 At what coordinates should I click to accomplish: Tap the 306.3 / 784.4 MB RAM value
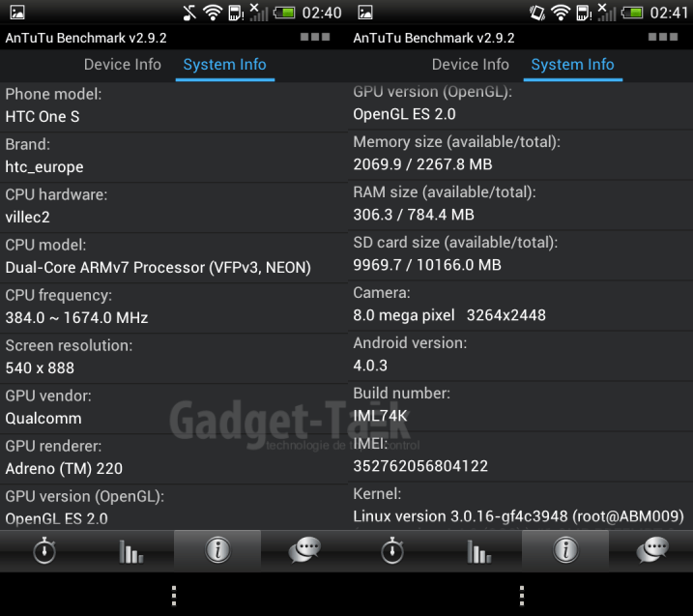pos(414,215)
